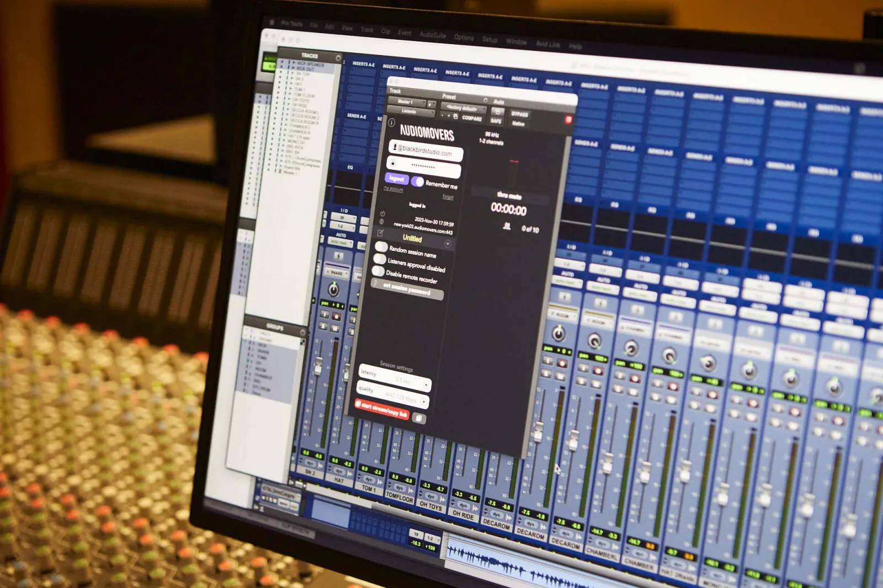
Task: Open the my account link
Action: (x=393, y=189)
